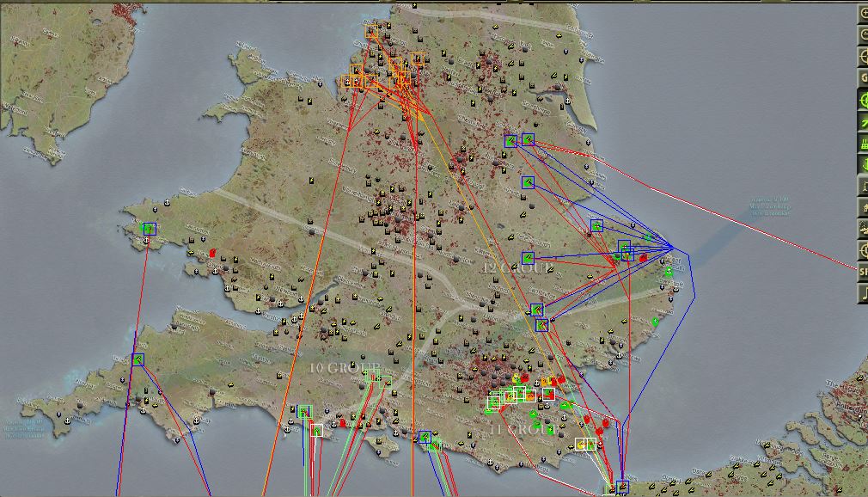Screen dimensions: 868x497
Task: Select the green circle marker on the Norfolk coast
Action: (669, 272)
